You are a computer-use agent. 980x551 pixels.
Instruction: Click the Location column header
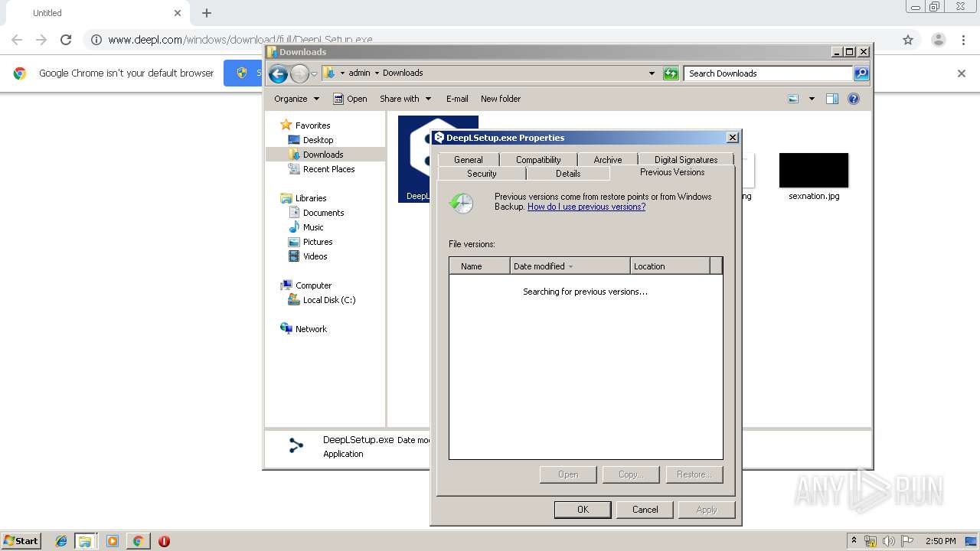[x=671, y=266]
